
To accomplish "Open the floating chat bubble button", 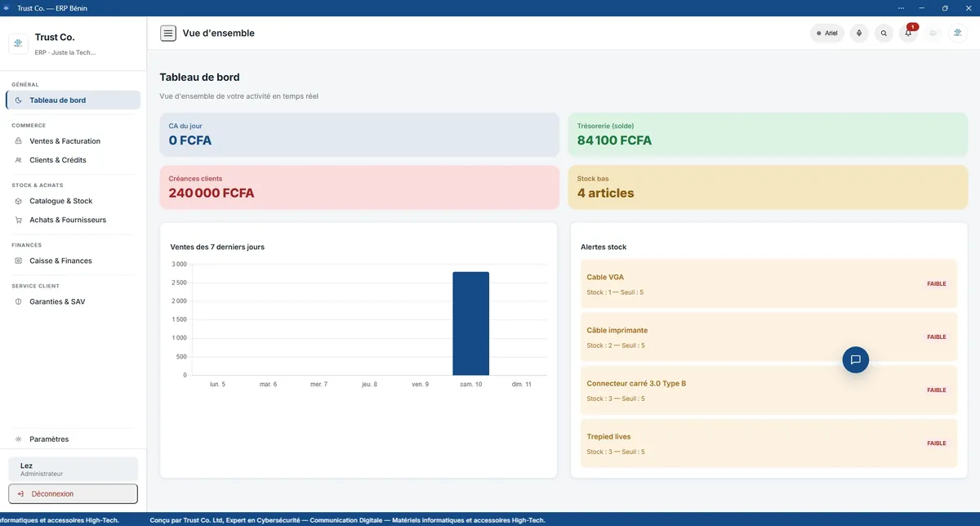I will point(855,359).
